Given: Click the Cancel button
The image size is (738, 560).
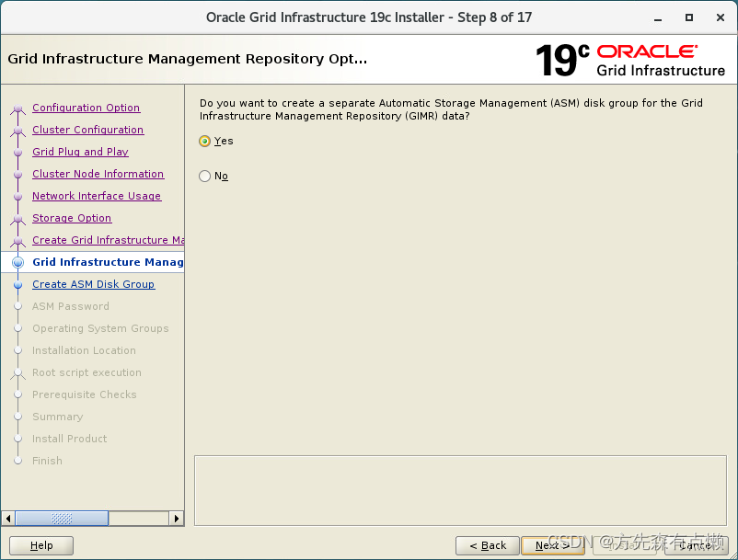Looking at the screenshot, I should (697, 545).
